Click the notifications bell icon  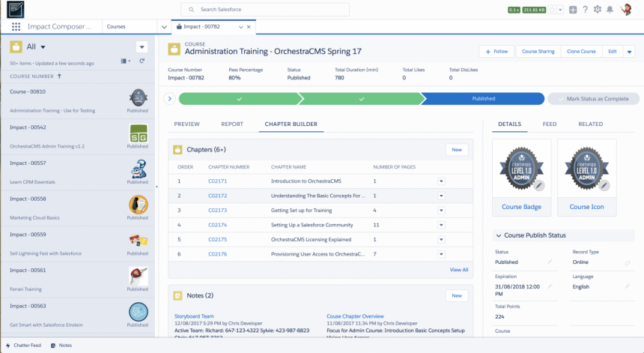click(x=610, y=10)
